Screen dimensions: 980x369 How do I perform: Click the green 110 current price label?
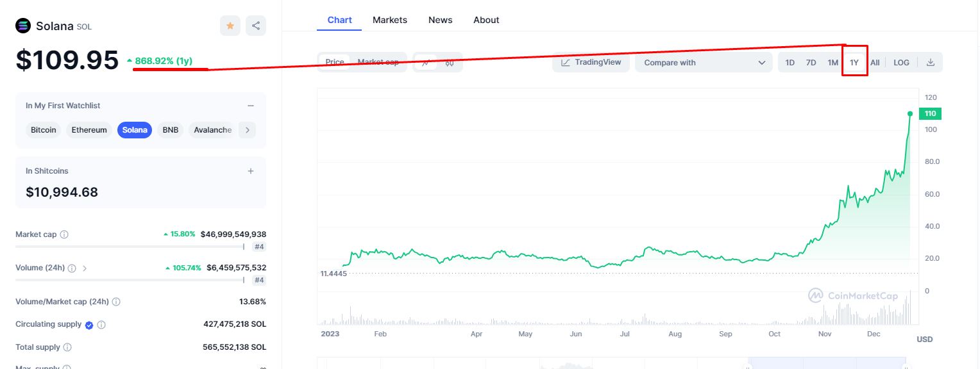point(930,113)
